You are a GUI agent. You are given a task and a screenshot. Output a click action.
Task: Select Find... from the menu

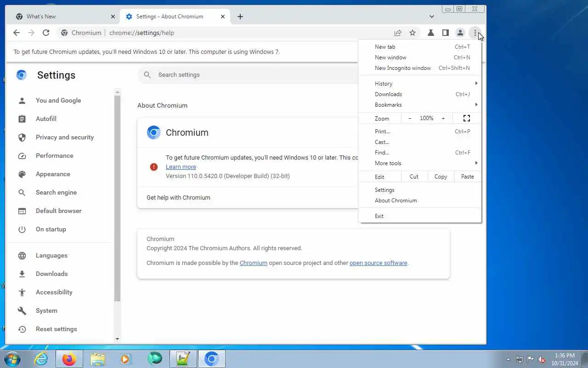[420, 152]
